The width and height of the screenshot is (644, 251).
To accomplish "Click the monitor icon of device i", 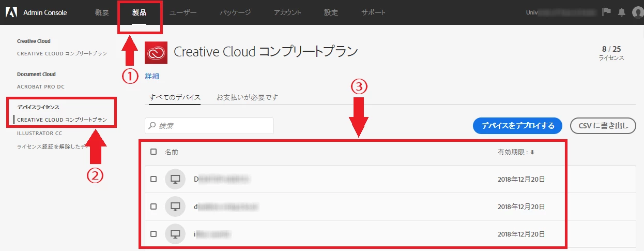I will (175, 234).
